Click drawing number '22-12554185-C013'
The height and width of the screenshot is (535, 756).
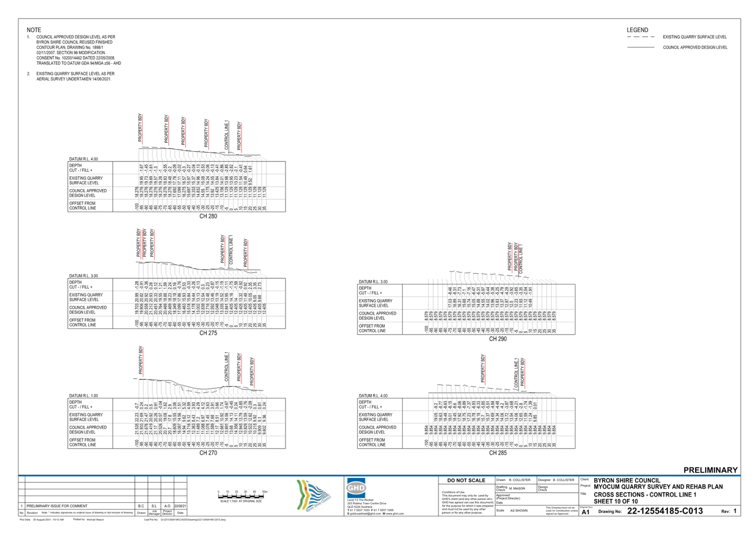665,511
